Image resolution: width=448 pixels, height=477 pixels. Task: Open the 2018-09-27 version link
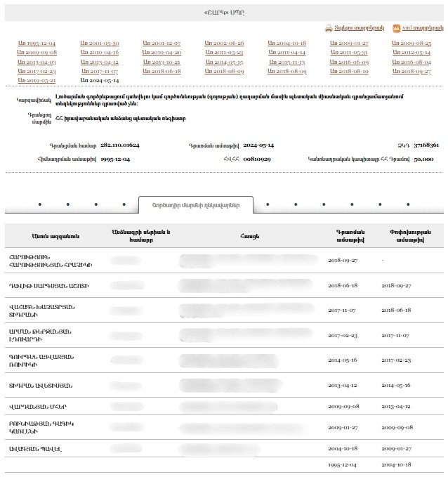click(411, 72)
